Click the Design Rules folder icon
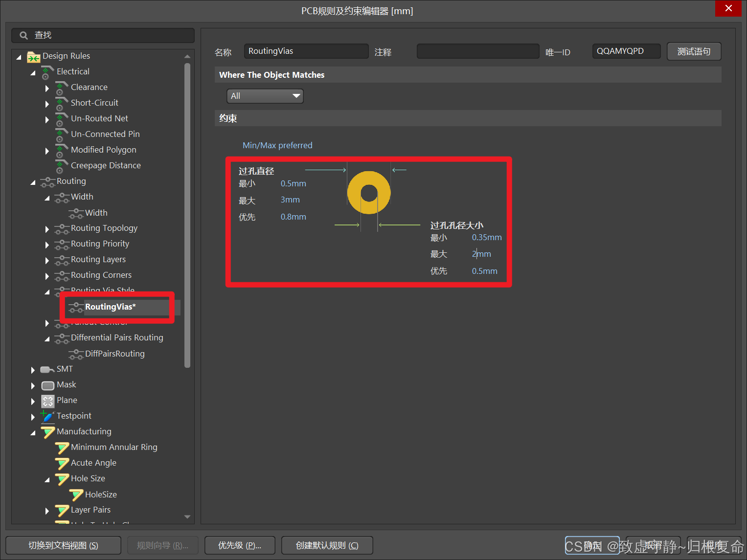 (33, 57)
